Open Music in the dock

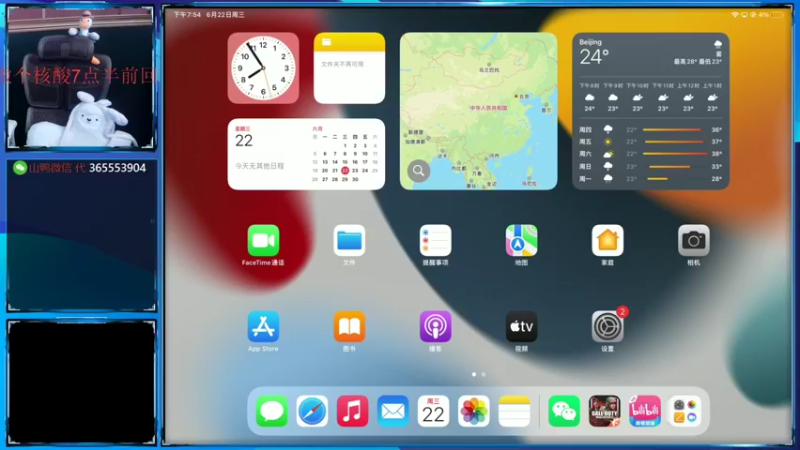(x=352, y=411)
